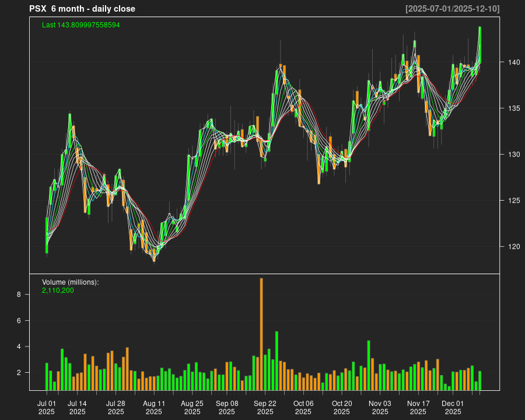Select the green 2,110,200 volume value
The width and height of the screenshot is (525, 420).
[58, 290]
